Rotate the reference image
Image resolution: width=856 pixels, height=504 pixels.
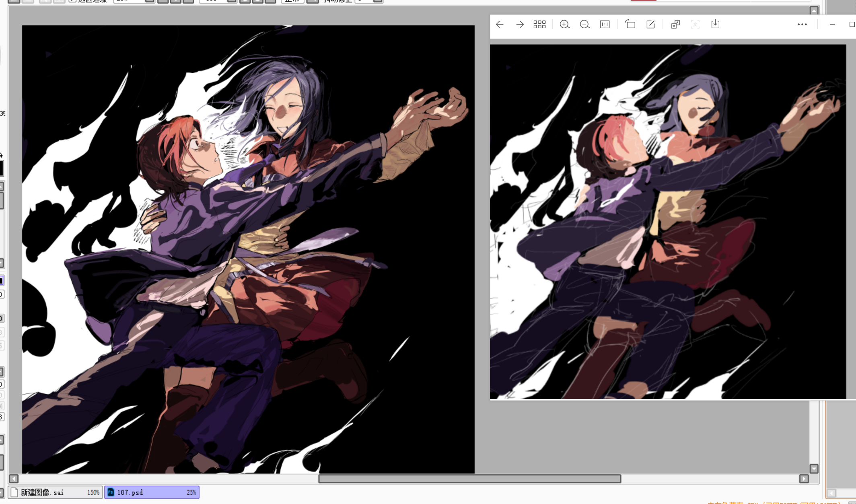(x=630, y=25)
